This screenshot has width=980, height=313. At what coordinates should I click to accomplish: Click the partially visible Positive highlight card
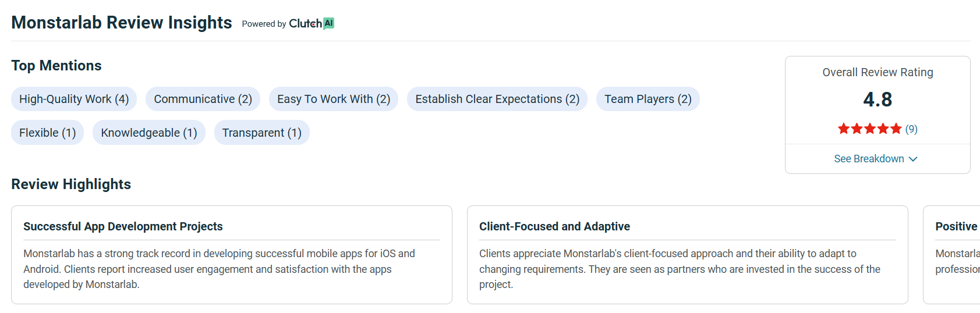[951, 255]
